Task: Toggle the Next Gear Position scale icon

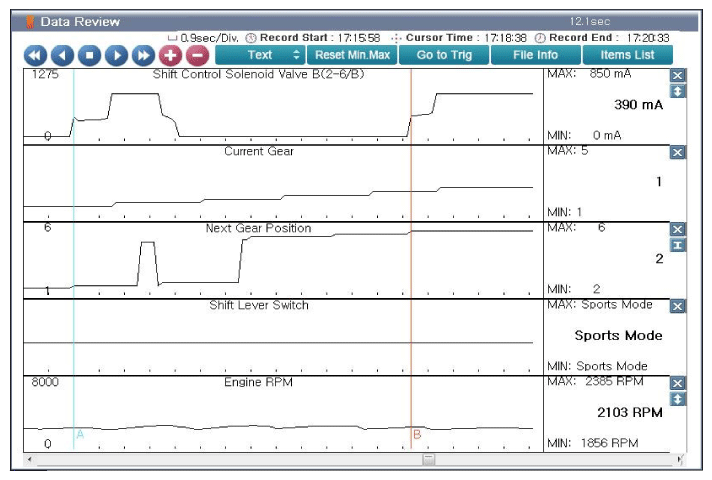Action: (x=677, y=245)
